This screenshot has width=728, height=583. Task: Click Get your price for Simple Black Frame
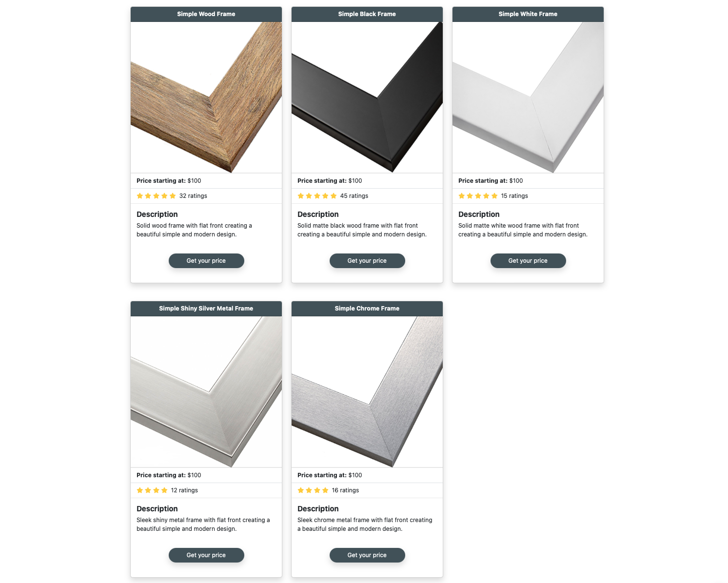(367, 261)
